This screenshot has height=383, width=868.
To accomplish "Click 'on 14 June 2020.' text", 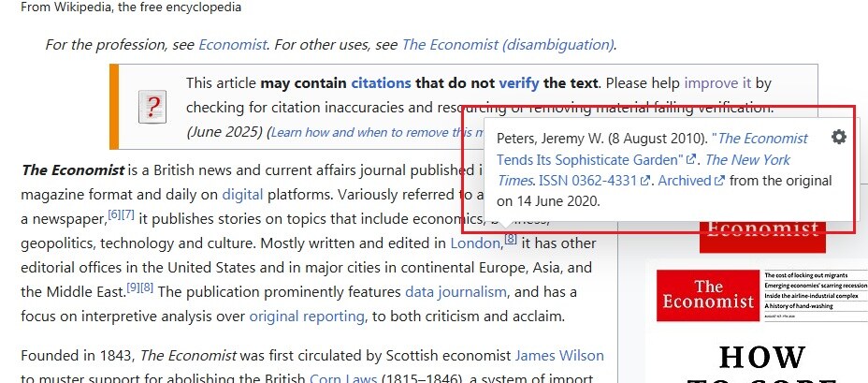I will tap(548, 201).
